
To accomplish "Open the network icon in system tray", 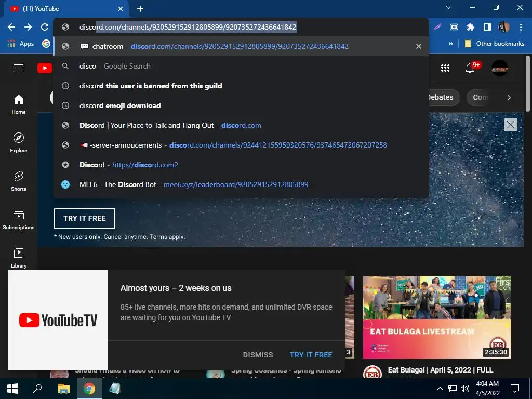I will [x=453, y=389].
